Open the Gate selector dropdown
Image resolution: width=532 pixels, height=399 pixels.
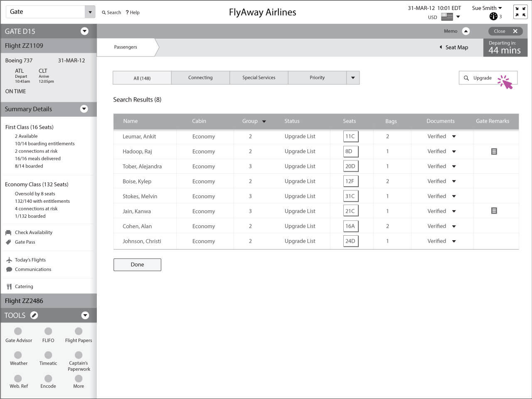click(x=89, y=11)
